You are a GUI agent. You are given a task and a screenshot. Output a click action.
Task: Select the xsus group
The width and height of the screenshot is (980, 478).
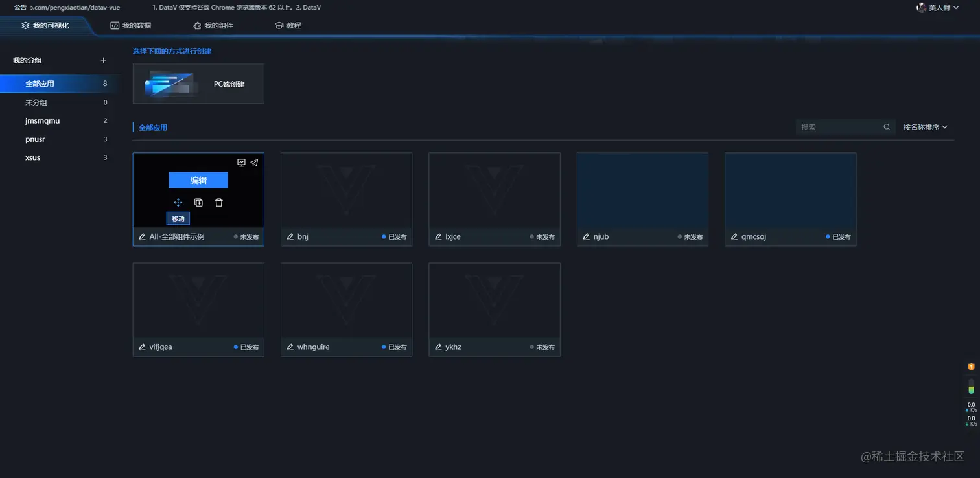coord(61,157)
